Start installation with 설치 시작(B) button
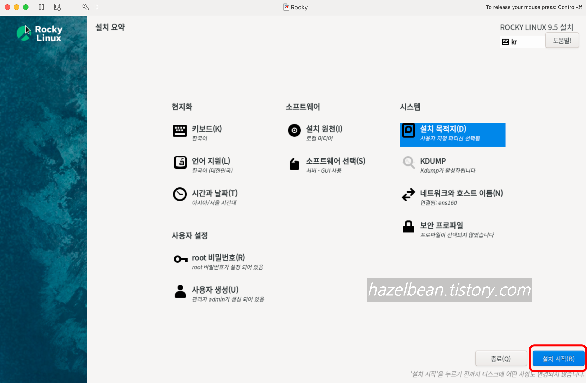The height and width of the screenshot is (383, 588). point(558,359)
